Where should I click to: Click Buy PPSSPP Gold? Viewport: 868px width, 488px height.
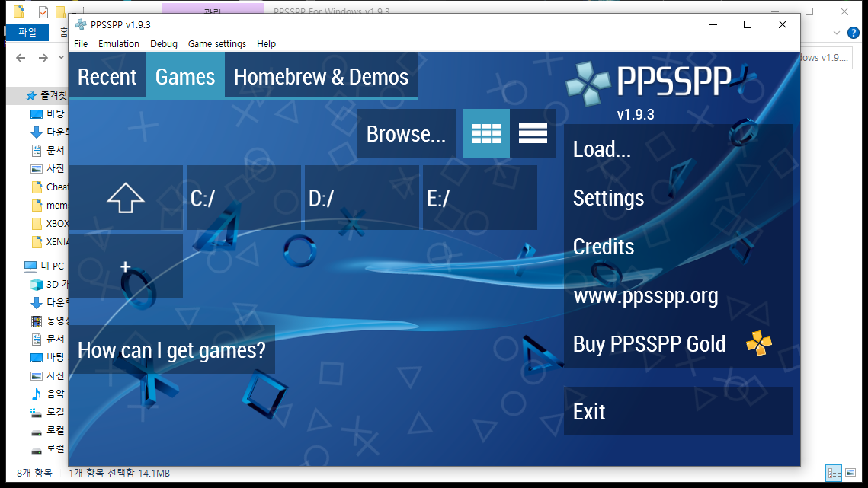(678, 343)
